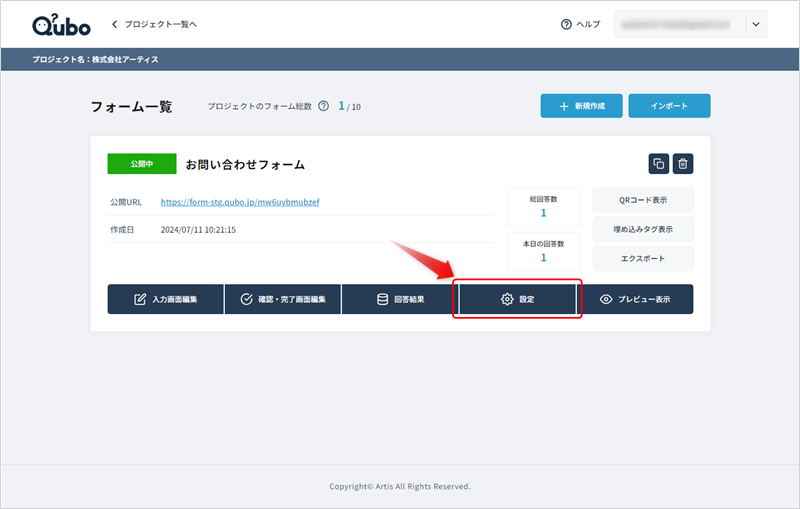View 回答結果 database
The width and height of the screenshot is (800, 509).
coord(400,299)
